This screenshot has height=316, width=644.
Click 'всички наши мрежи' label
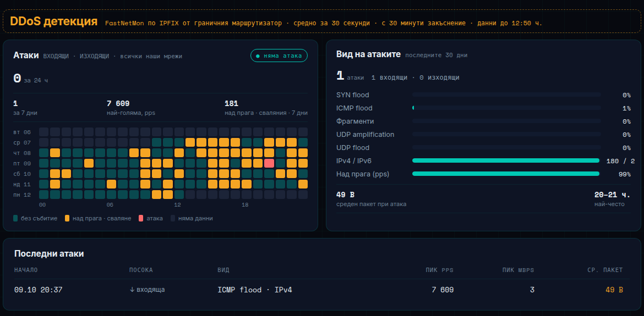point(151,56)
